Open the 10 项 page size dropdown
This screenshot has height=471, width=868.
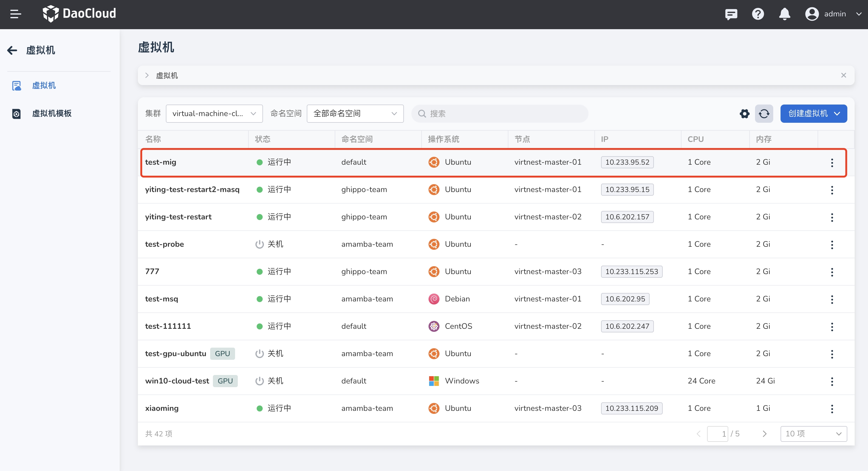813,434
